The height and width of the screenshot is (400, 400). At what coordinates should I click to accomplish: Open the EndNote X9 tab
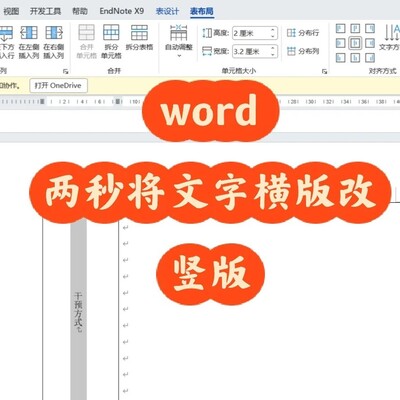point(122,11)
